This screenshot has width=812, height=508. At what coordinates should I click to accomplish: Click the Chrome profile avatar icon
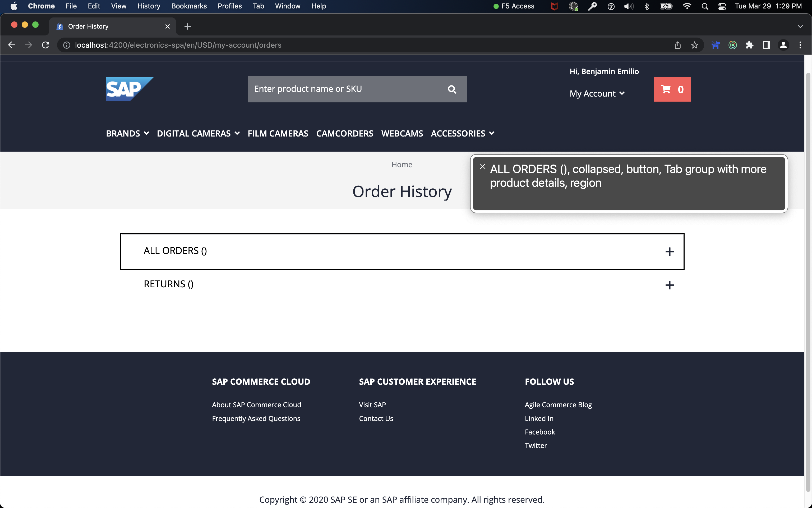coord(783,45)
